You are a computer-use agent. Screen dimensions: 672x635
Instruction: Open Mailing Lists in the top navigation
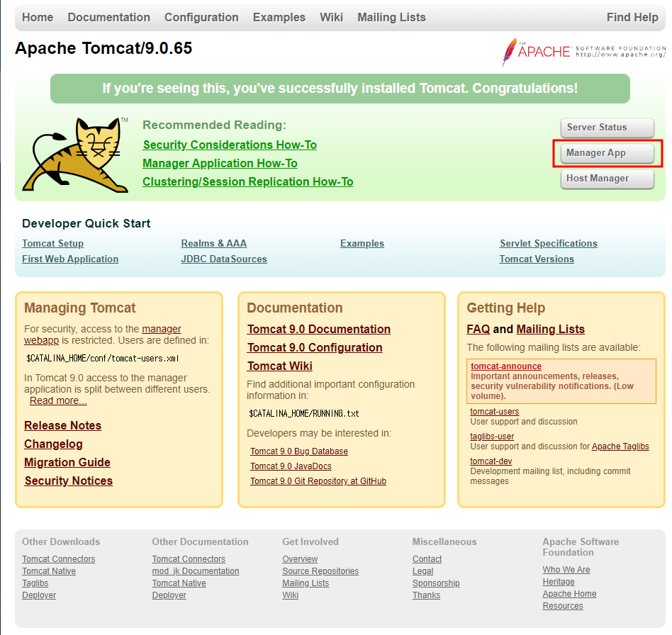click(392, 17)
